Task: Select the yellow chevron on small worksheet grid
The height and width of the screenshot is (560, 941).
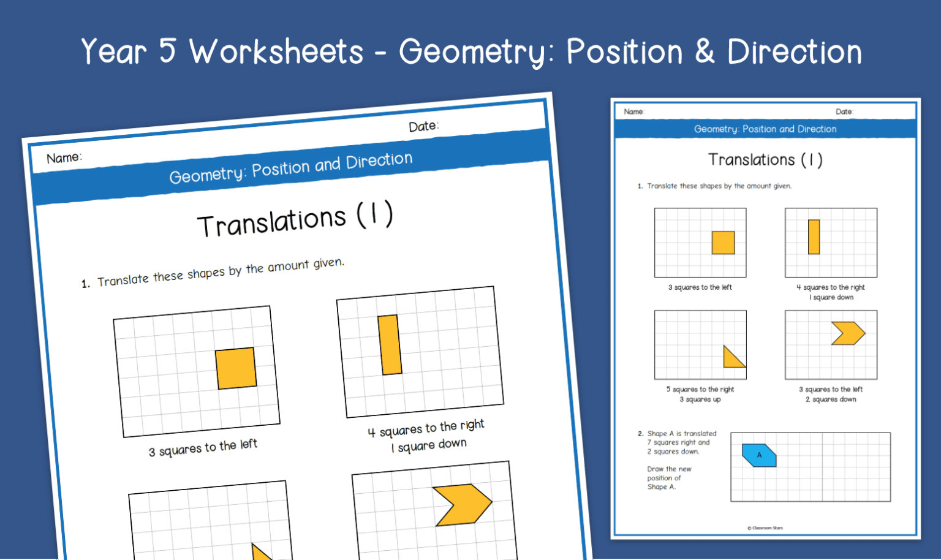Action: pyautogui.click(x=848, y=333)
